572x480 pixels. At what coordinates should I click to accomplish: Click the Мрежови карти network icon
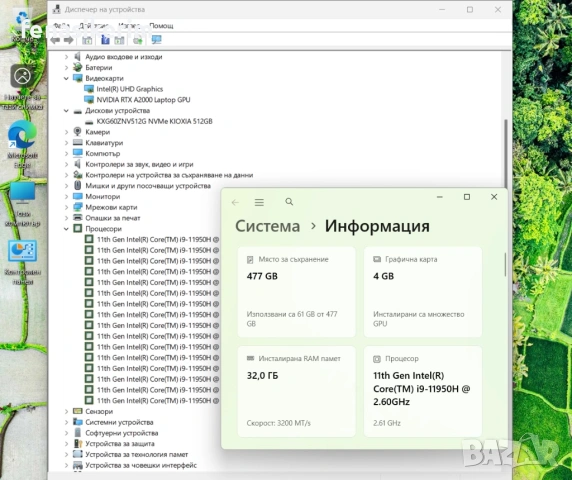point(77,207)
